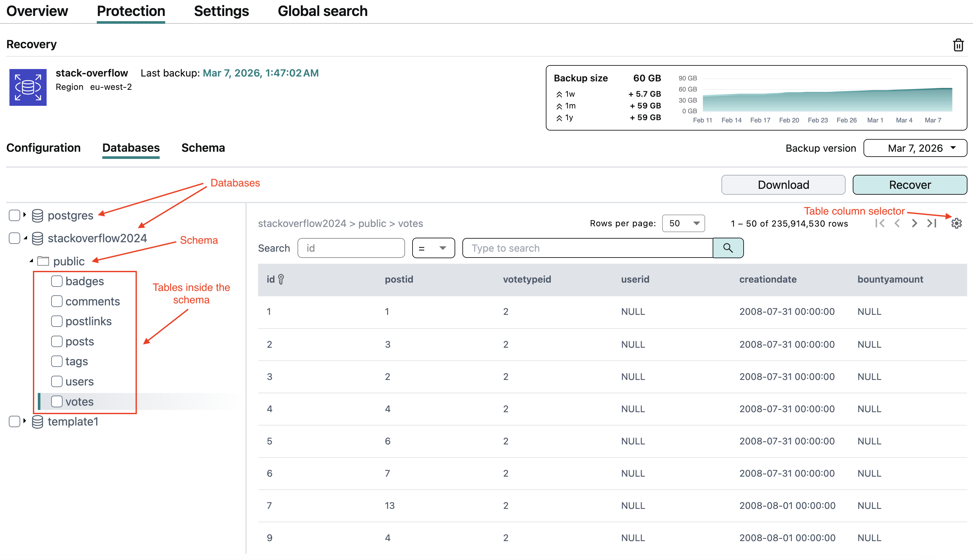
Task: Tick the votes table checkbox
Action: point(57,401)
